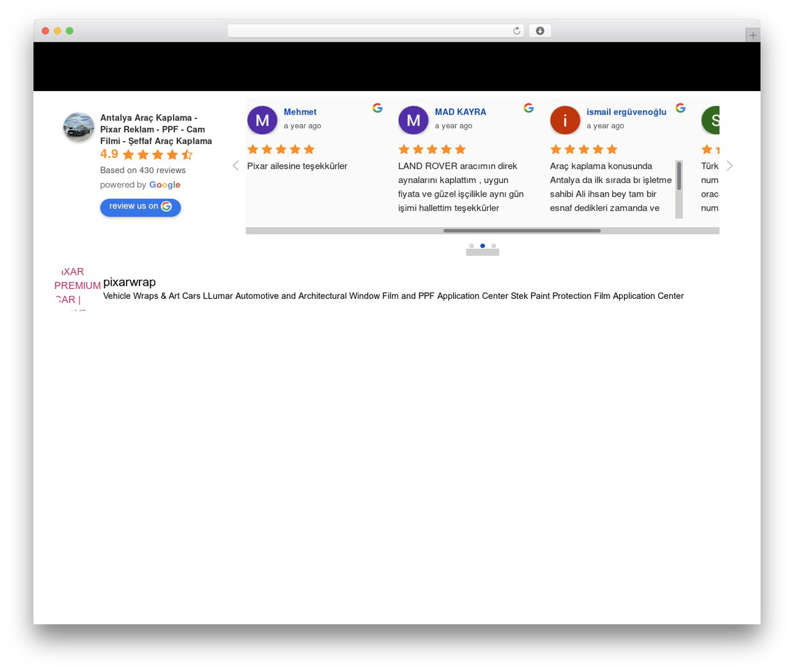This screenshot has height=672, width=794.
Task: Open a new tab with plus button
Action: tap(752, 35)
